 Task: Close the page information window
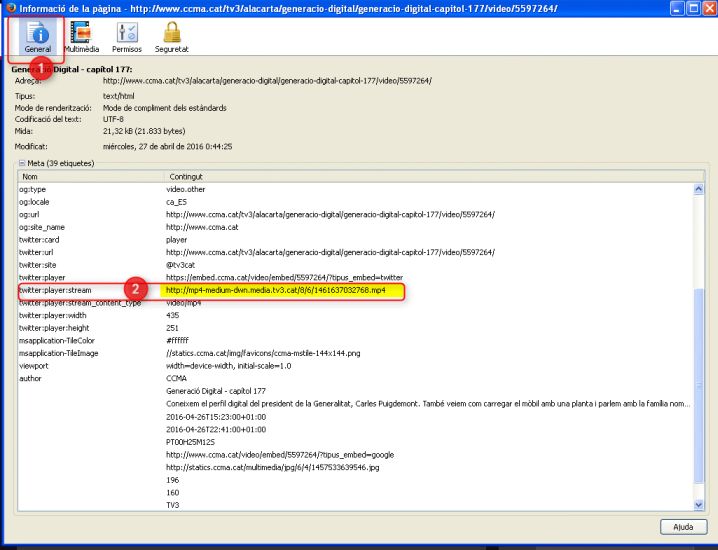tap(704, 8)
